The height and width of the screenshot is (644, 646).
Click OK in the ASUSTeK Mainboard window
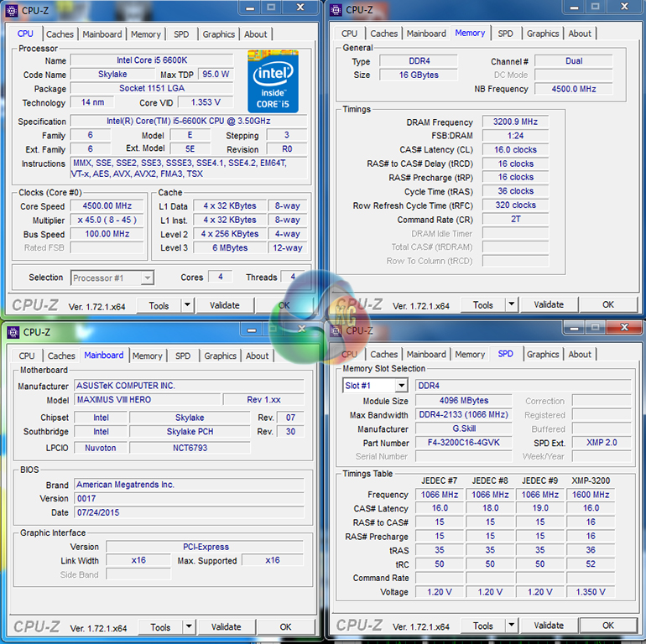(285, 627)
